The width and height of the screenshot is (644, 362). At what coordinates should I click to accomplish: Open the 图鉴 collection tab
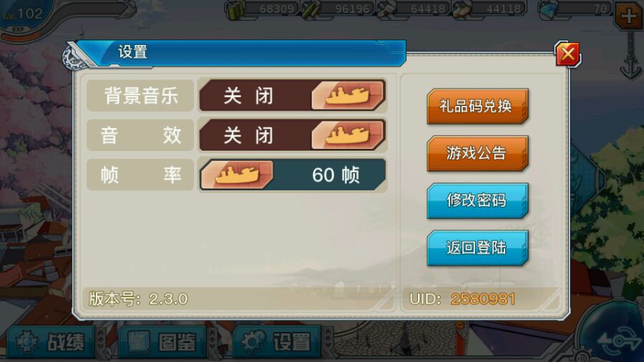(162, 342)
